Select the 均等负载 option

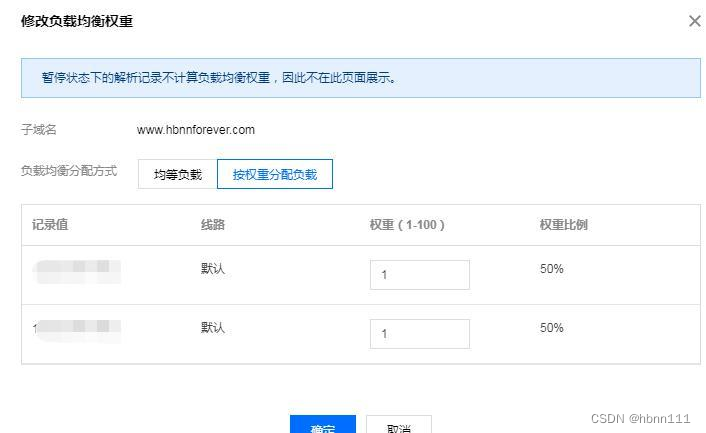(x=178, y=174)
